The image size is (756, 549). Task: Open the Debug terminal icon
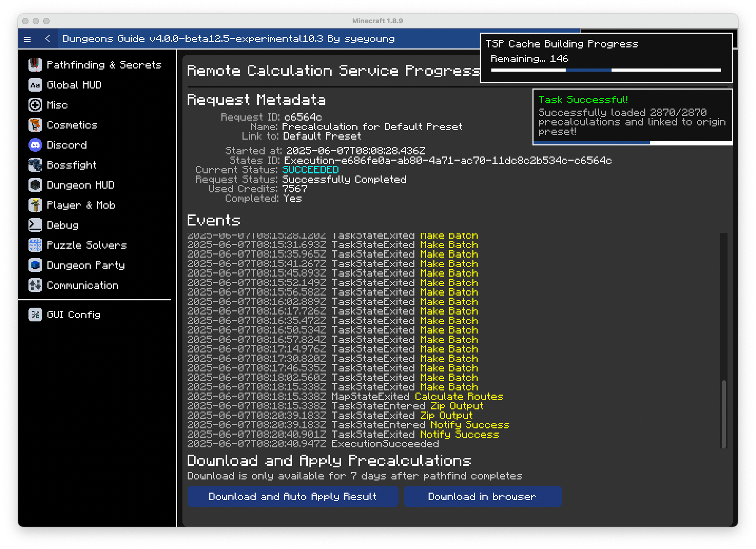point(35,225)
